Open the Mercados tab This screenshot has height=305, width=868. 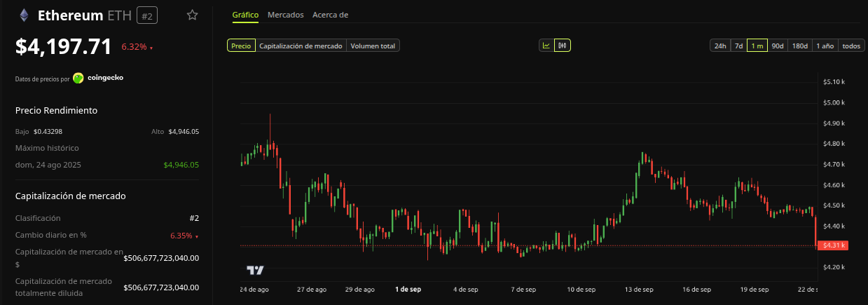[286, 15]
